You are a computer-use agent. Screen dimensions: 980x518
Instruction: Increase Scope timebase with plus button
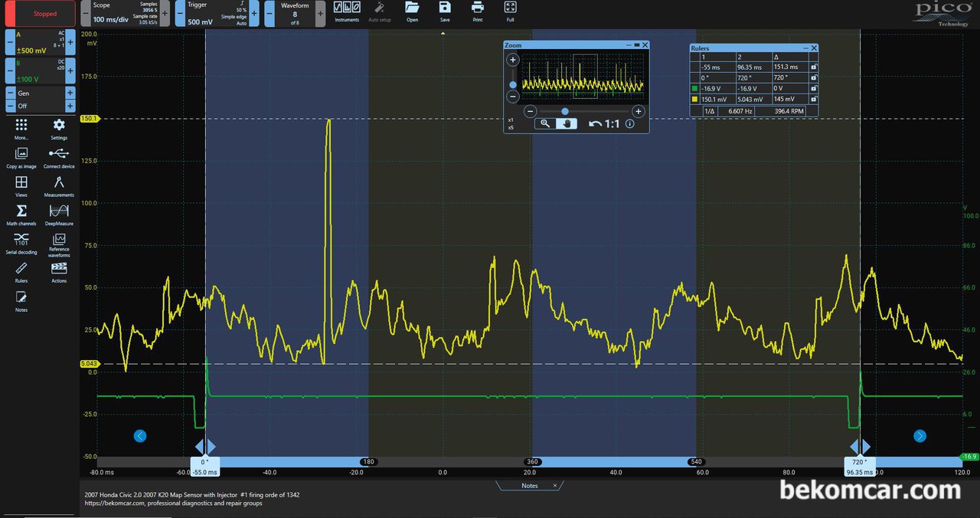166,14
